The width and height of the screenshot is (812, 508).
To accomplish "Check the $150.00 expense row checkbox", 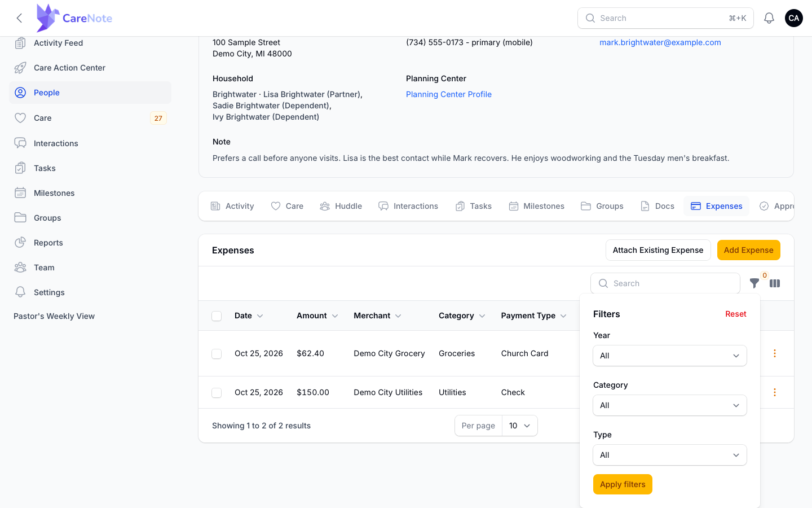I will 217,393.
